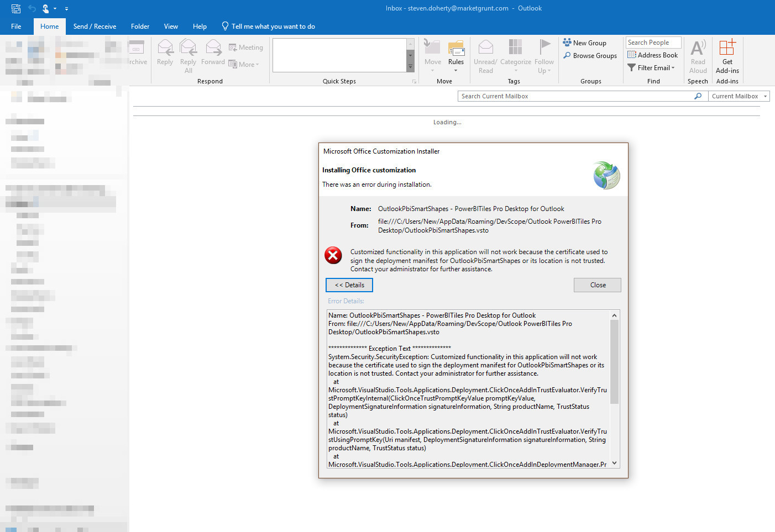Click the Undo arrow in the title bar
Image resolution: width=775 pixels, height=532 pixels.
[32, 8]
